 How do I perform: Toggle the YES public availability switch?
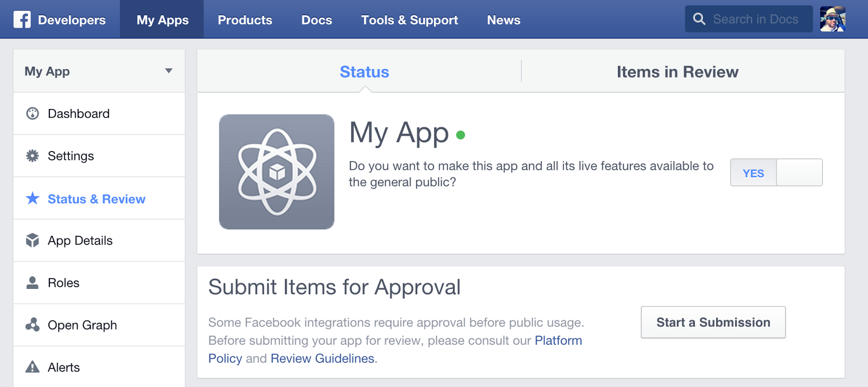point(776,172)
